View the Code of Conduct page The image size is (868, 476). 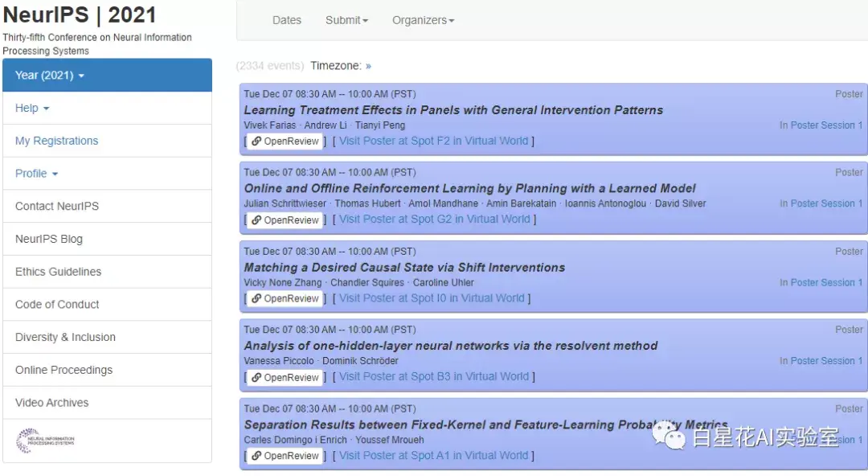coord(56,304)
